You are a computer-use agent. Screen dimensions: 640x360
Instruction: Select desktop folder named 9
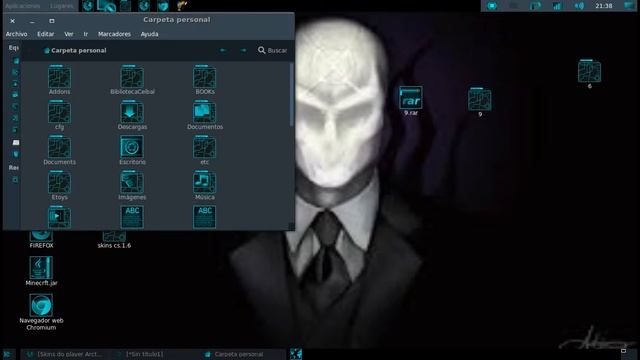pyautogui.click(x=480, y=102)
